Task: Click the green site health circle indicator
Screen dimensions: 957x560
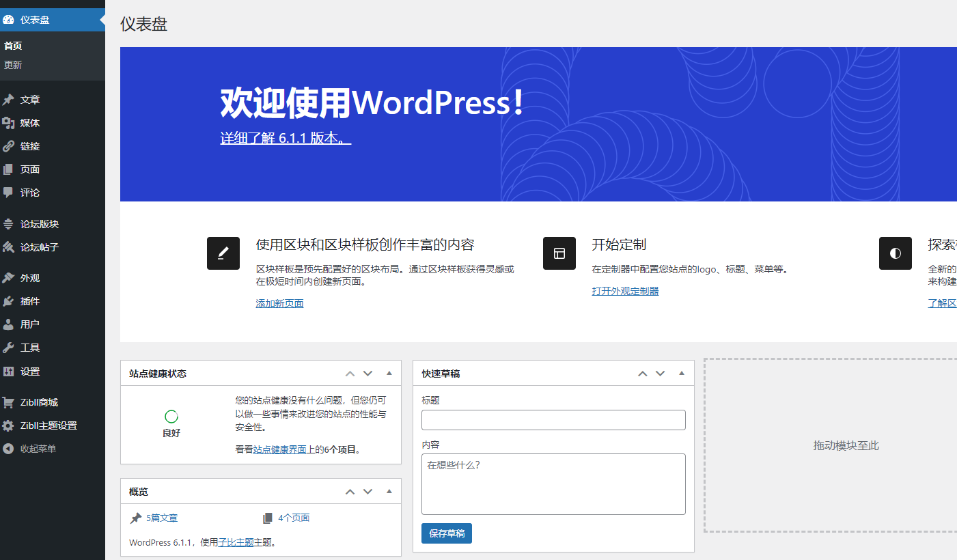Action: tap(171, 417)
